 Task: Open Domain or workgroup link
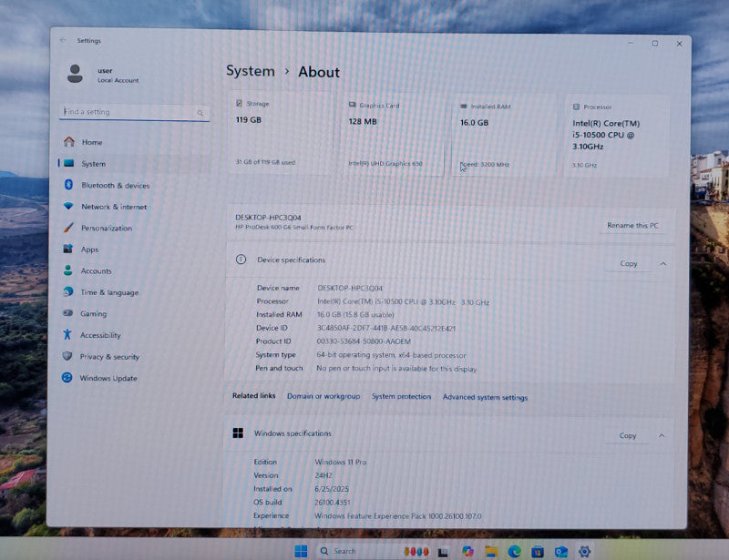323,396
